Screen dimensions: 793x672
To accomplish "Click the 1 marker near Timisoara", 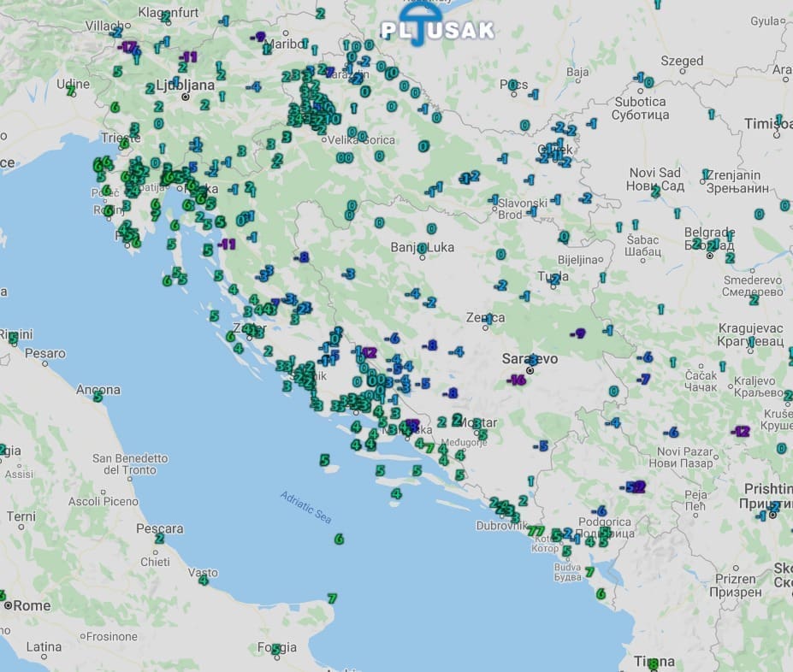I will (x=778, y=120).
